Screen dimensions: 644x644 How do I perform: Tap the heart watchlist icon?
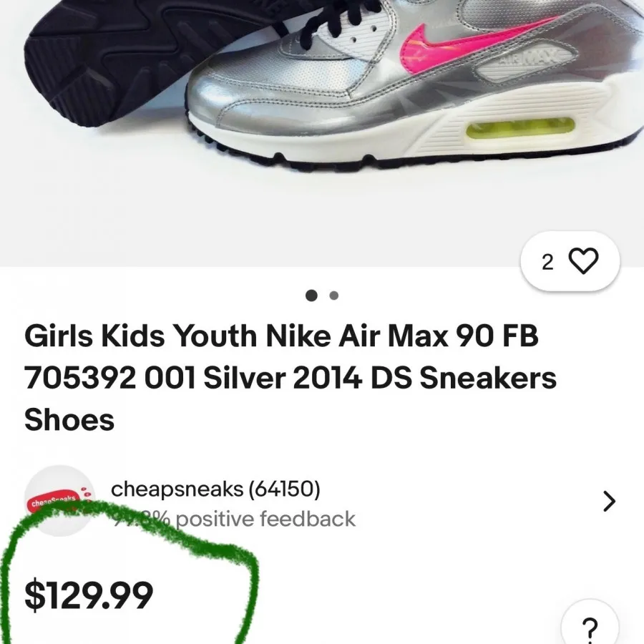pyautogui.click(x=583, y=261)
